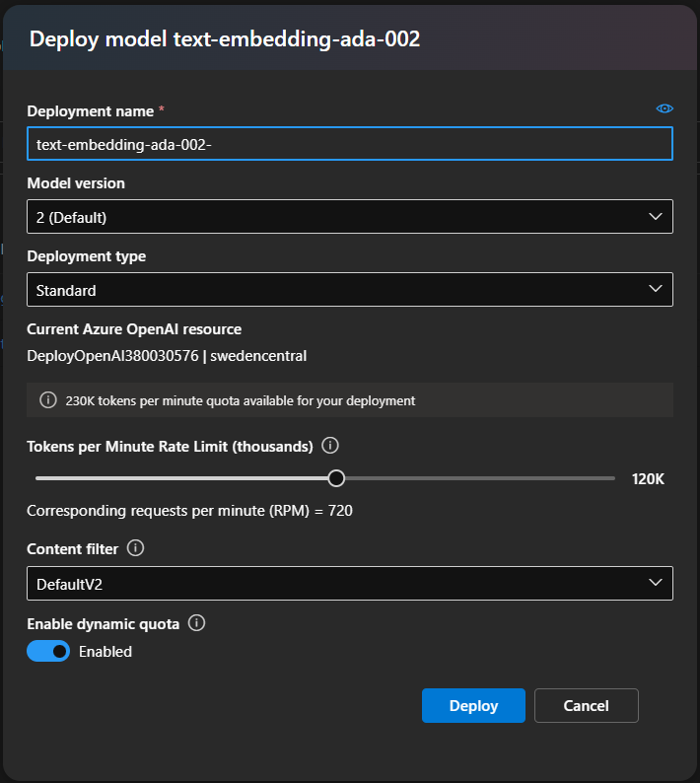Click the Deploy model text-embedding-ada-002 title
This screenshot has height=783, width=700.
point(225,38)
